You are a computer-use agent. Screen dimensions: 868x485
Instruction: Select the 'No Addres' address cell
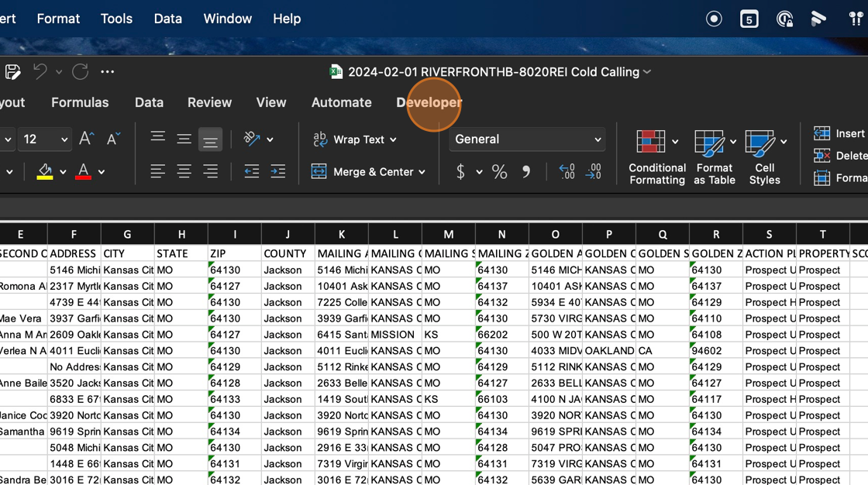(x=74, y=366)
